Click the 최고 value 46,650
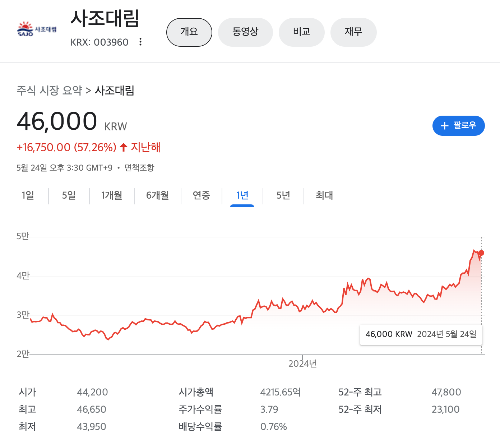The width and height of the screenshot is (500, 438). [92, 410]
